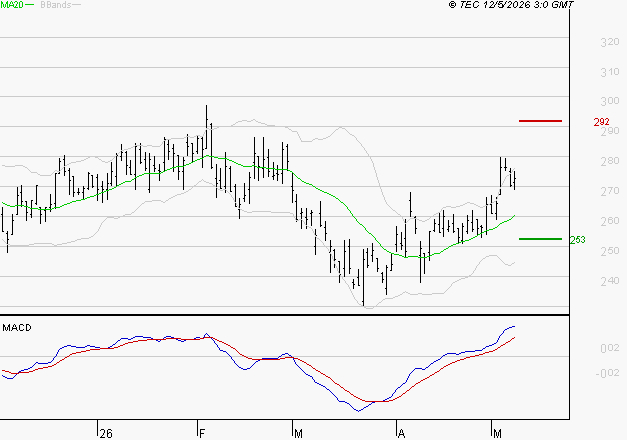Click the 250 price axis label
The height and width of the screenshot is (440, 627).
click(x=610, y=251)
